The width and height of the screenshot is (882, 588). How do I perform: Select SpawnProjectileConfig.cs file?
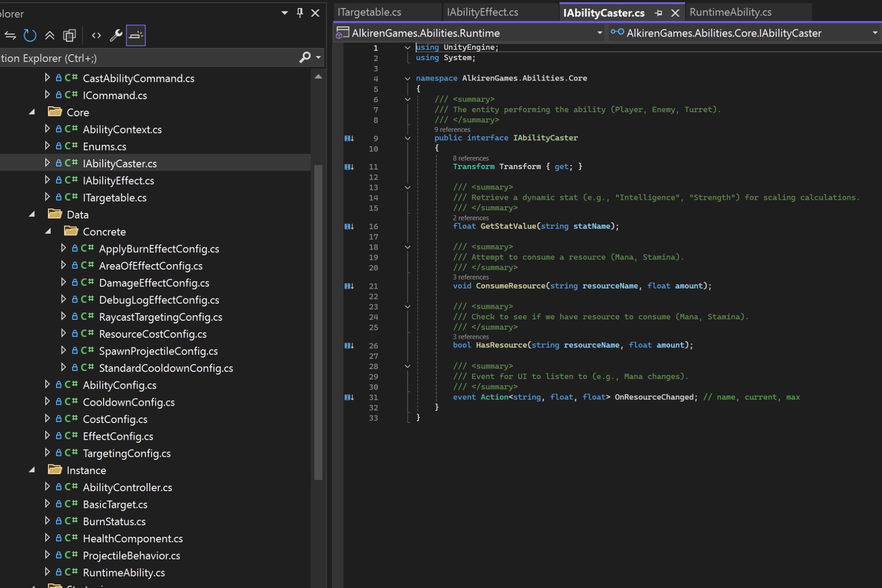pos(158,351)
